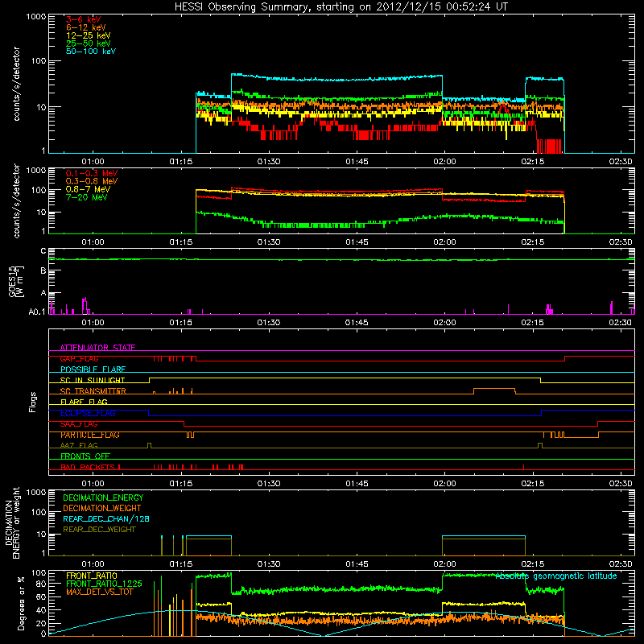Select the 50-100 keV legend label
This screenshot has width=644, height=644.
coord(91,52)
